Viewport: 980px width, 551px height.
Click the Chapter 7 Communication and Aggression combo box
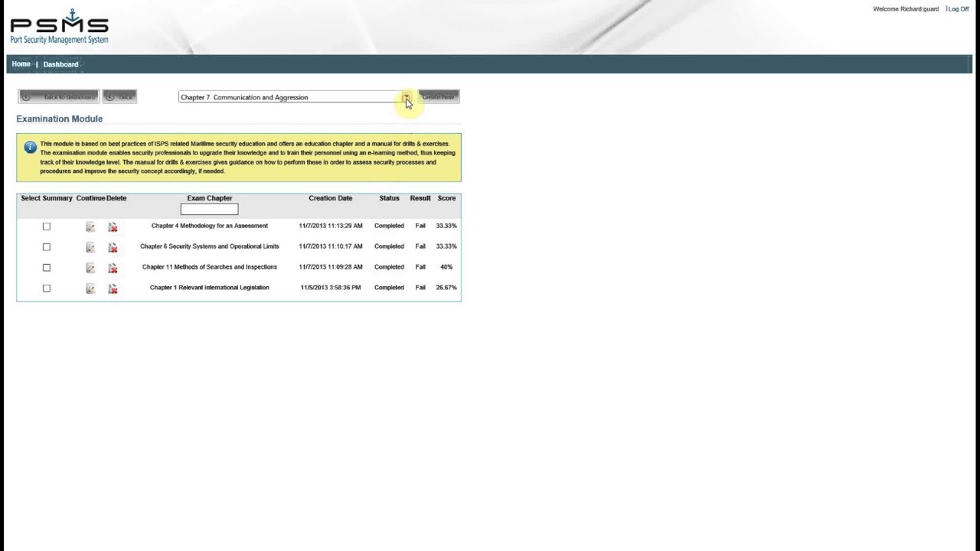pyautogui.click(x=295, y=97)
